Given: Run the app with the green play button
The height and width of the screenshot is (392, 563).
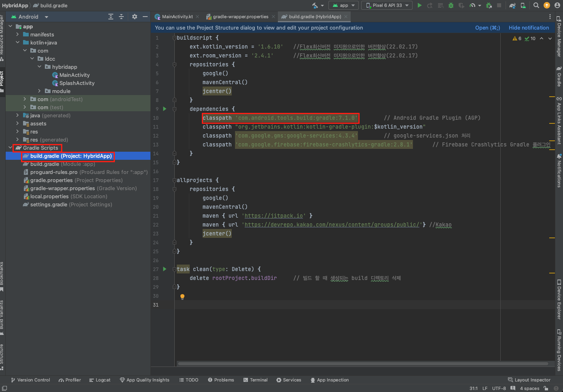Looking at the screenshot, I should coord(419,5).
